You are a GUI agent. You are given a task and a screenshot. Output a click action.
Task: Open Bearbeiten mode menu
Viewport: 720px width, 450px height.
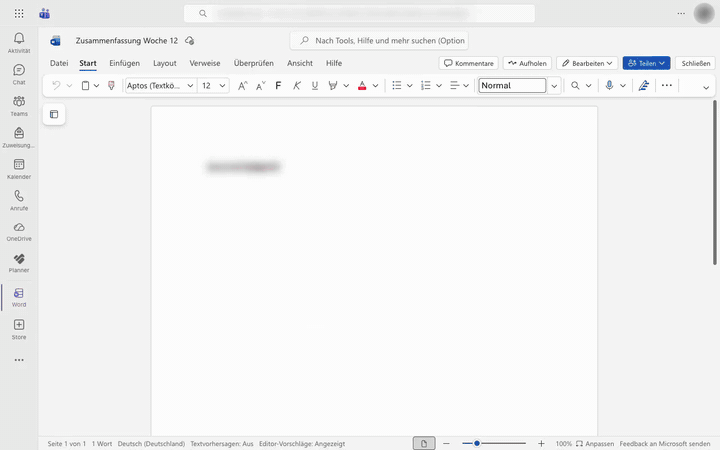click(587, 63)
